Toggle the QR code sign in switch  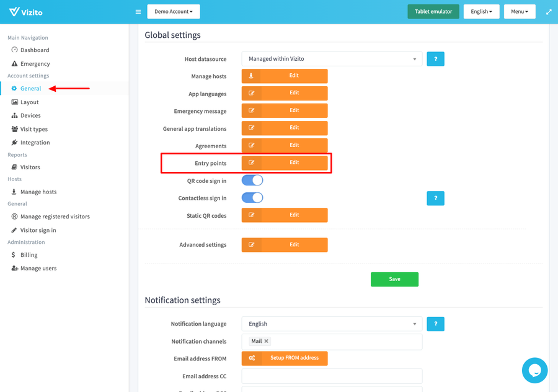(x=252, y=180)
